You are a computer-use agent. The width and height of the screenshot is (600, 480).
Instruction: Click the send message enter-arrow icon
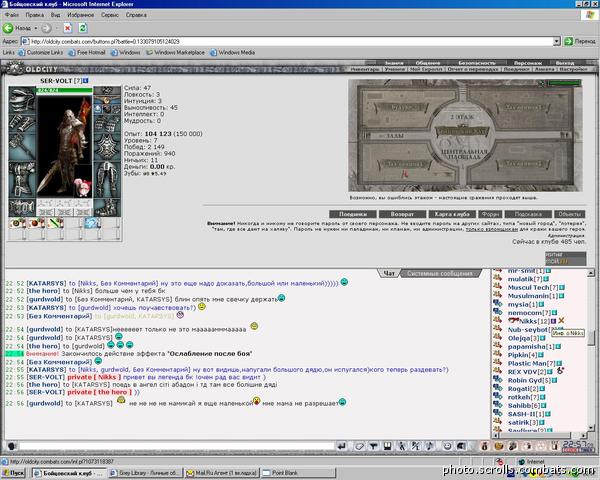(x=342, y=446)
